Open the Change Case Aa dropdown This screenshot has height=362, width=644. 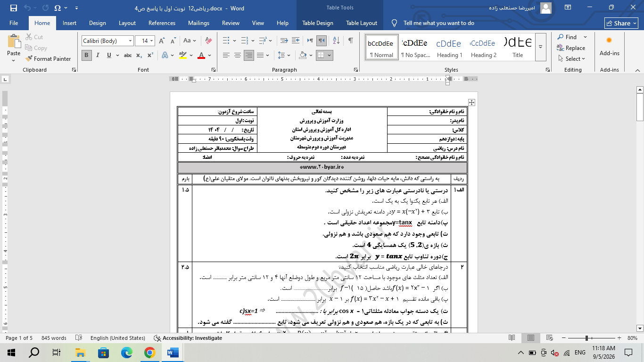coord(190,41)
